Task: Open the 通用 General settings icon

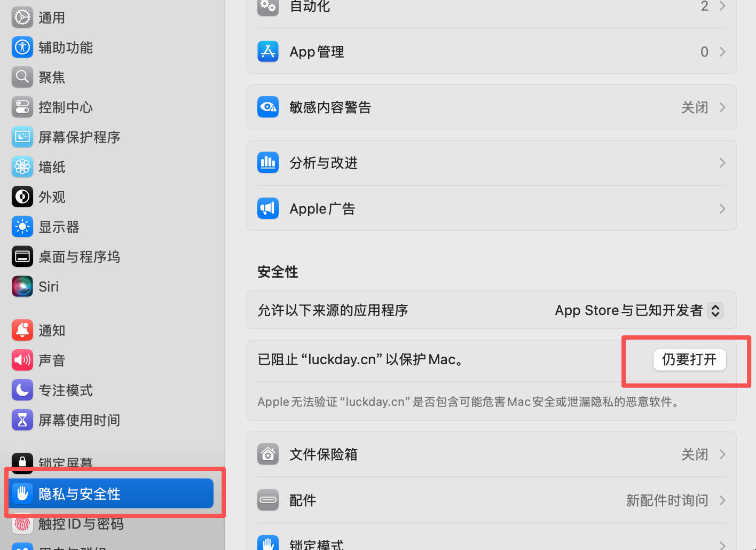Action: pos(22,18)
